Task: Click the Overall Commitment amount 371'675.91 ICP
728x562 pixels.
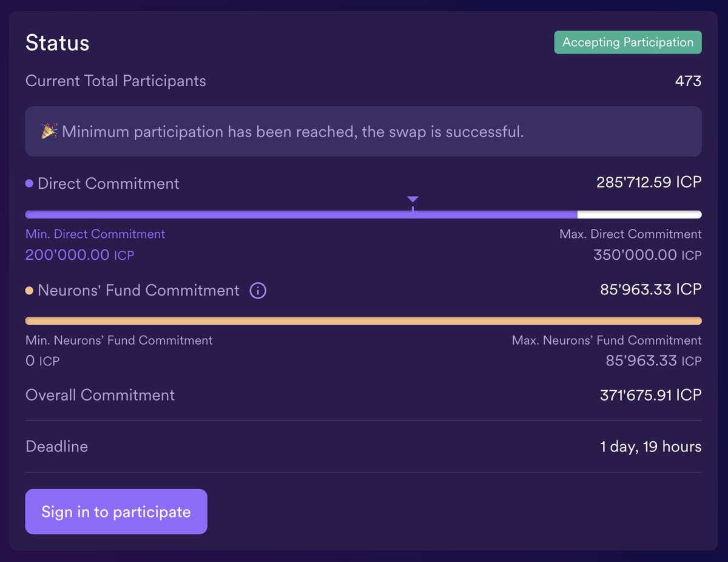Action: tap(651, 395)
